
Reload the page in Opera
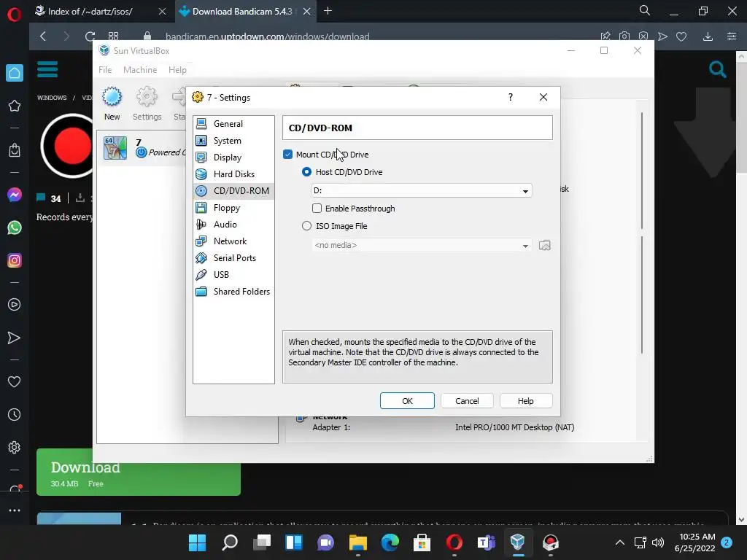(x=90, y=36)
